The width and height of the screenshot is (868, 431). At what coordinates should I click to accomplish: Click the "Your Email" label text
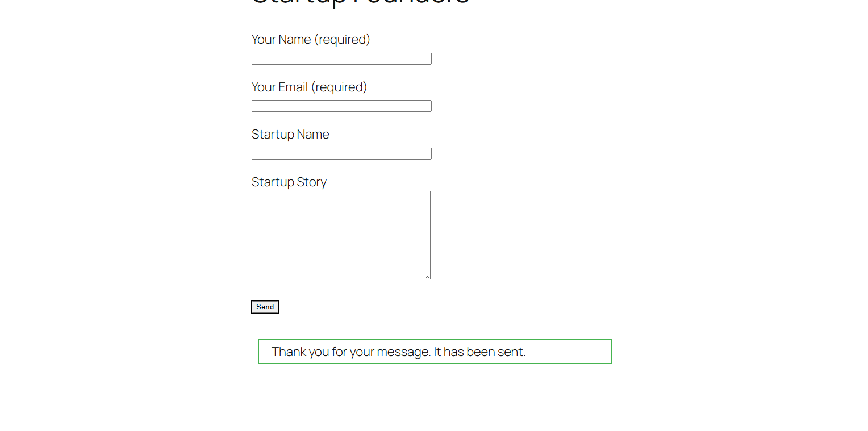pyautogui.click(x=279, y=87)
